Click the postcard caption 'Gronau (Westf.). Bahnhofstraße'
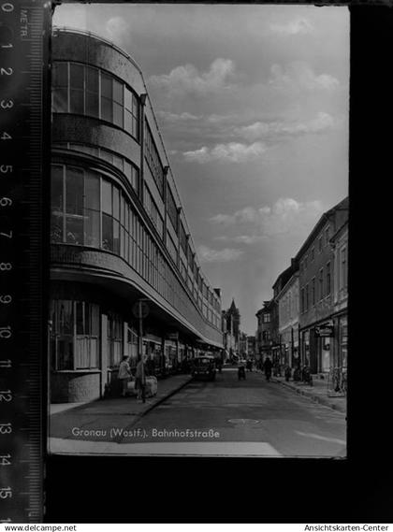Viewport: 393px width, 532px height. [x=145, y=433]
